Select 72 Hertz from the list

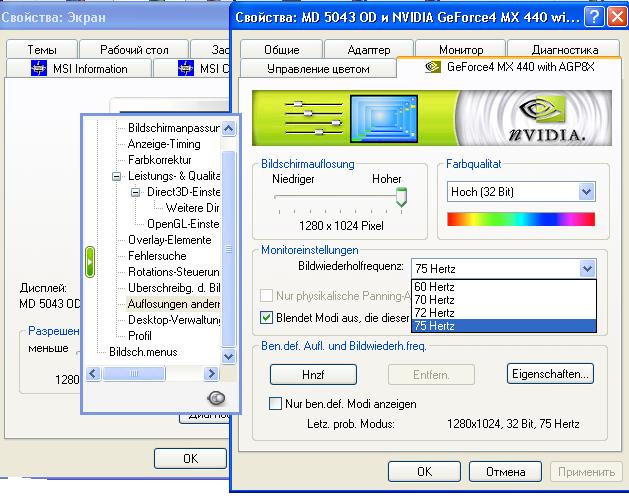point(504,313)
